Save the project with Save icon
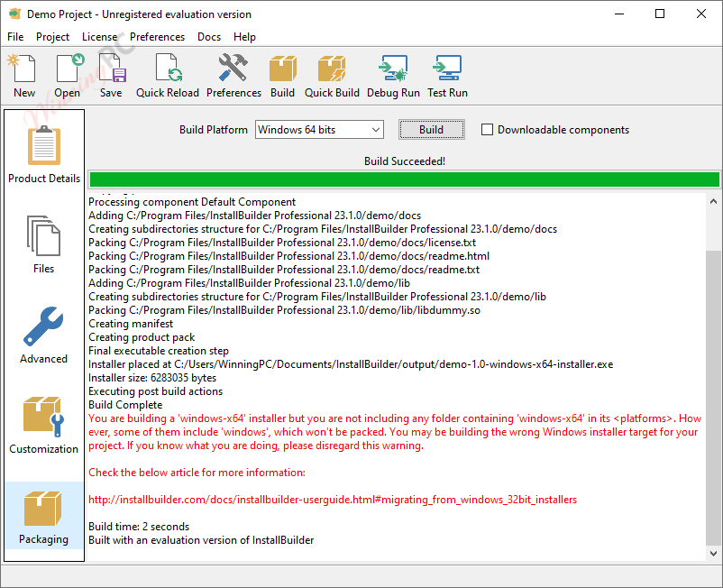Screen dimensions: 723x588 coord(111,76)
